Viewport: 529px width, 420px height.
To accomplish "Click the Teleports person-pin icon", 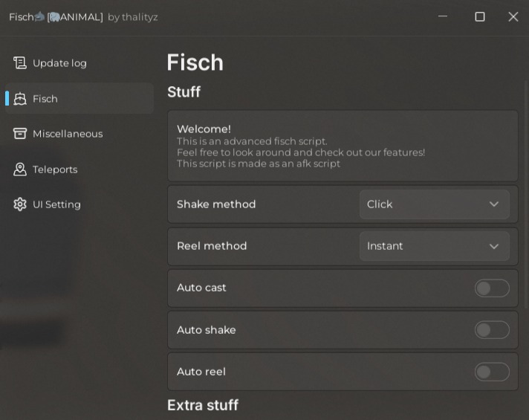I will point(20,169).
